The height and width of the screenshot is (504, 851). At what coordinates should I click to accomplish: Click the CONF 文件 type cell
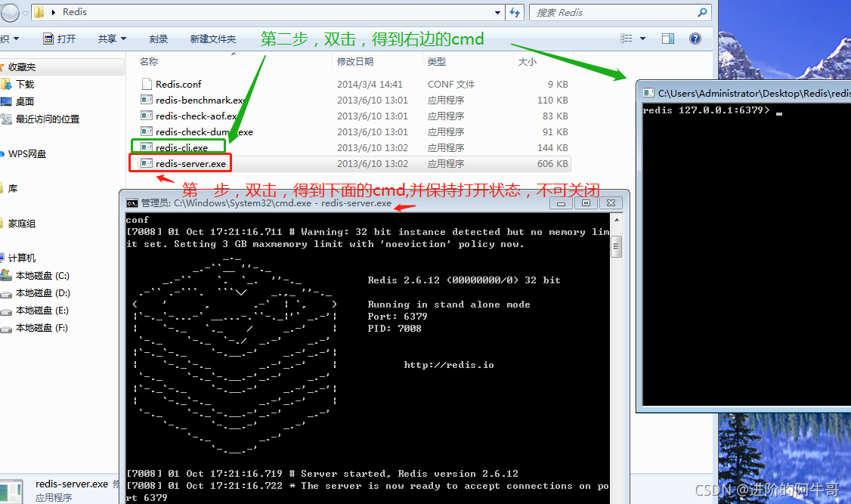click(x=450, y=84)
